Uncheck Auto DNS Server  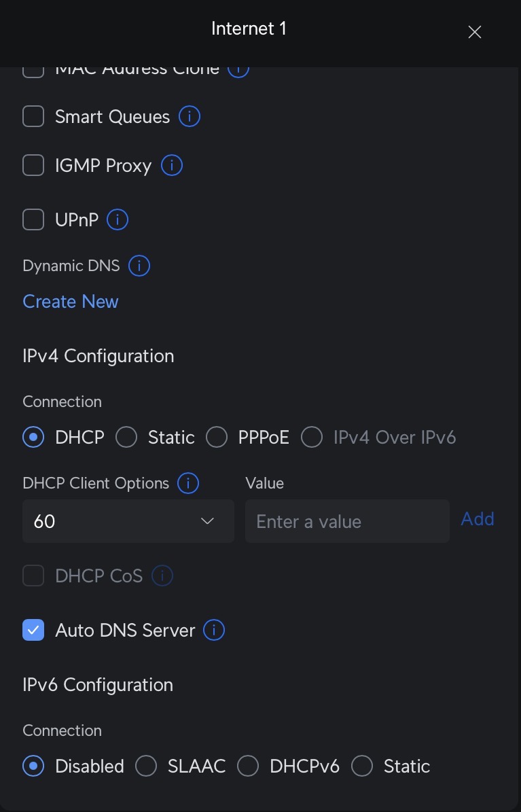[33, 631]
